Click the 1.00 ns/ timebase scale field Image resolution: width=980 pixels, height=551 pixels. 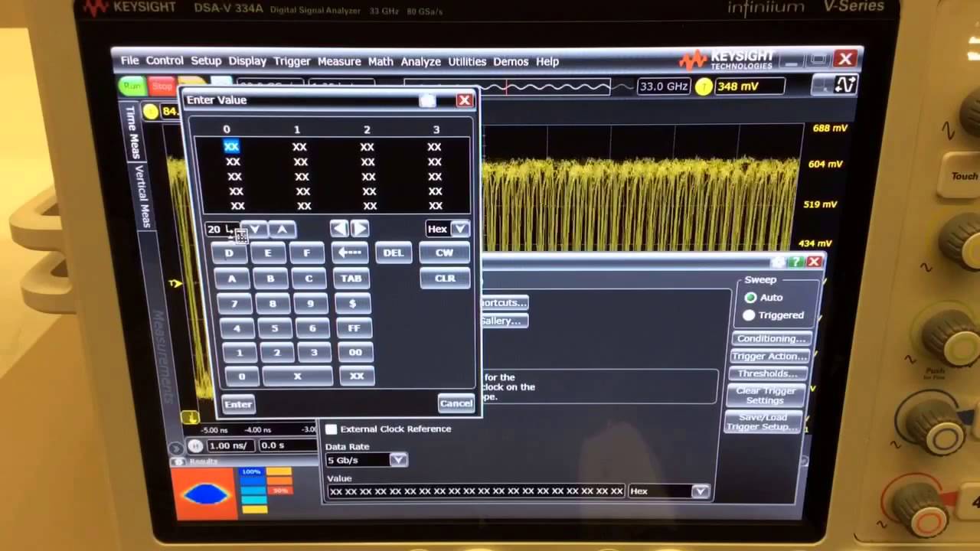229,445
